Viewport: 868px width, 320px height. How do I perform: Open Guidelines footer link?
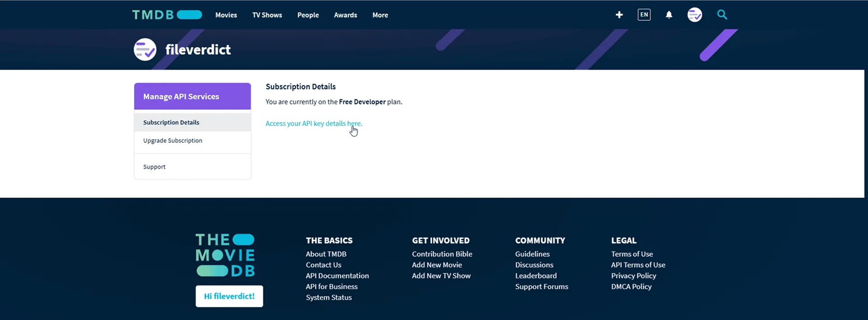click(533, 254)
